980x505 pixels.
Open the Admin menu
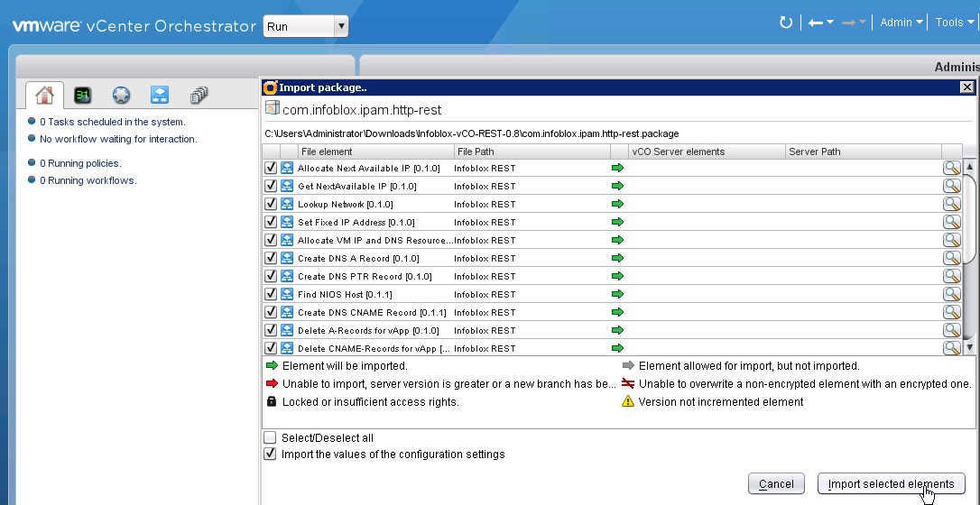click(901, 23)
